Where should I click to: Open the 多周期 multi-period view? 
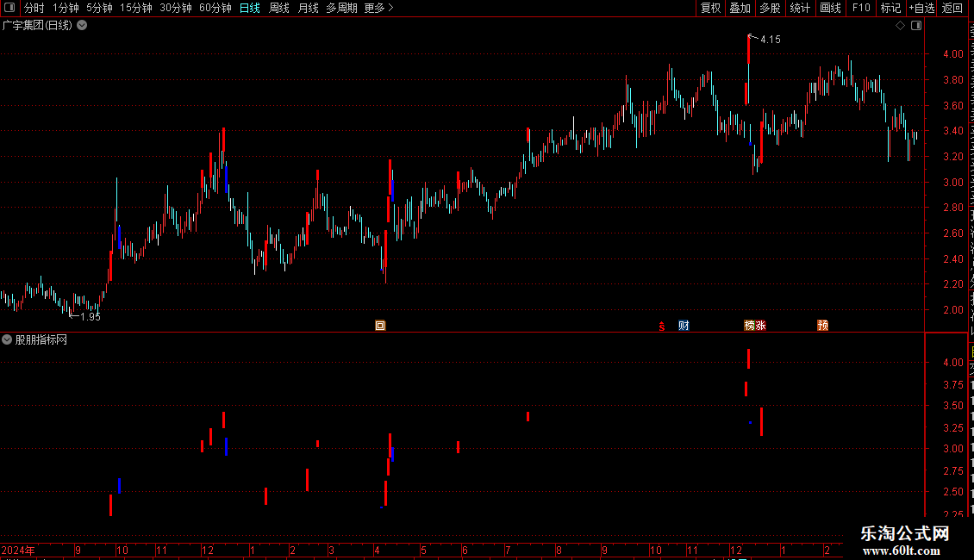[x=341, y=8]
